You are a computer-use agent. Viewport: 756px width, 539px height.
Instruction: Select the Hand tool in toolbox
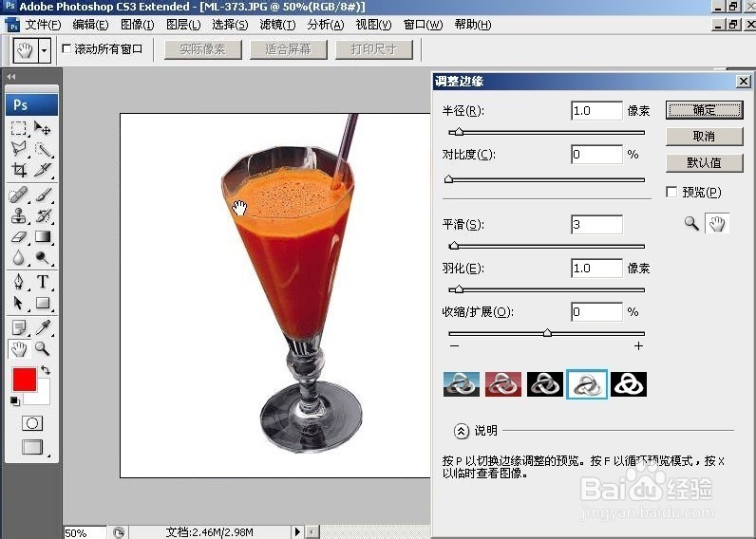tap(19, 348)
